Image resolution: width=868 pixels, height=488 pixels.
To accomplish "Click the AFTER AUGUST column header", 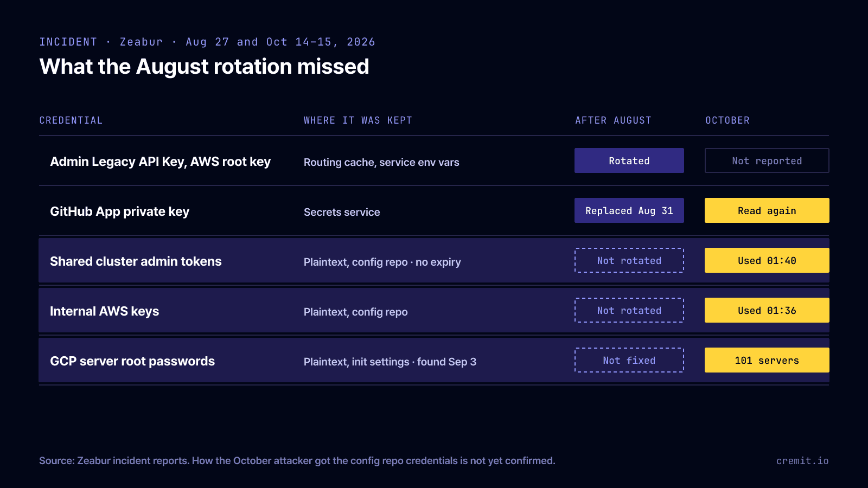I will click(x=613, y=120).
